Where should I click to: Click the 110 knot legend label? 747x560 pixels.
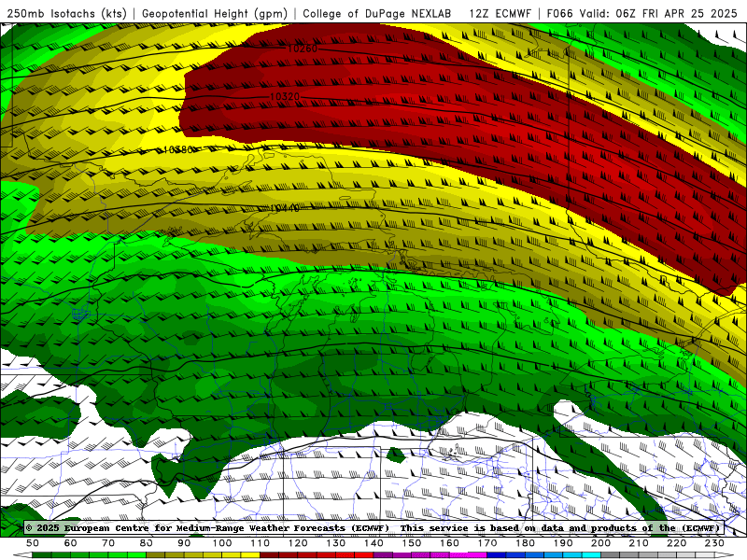point(260,543)
